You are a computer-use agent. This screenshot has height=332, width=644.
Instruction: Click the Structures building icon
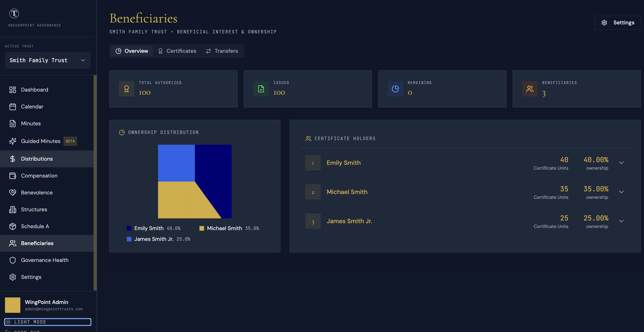click(x=12, y=209)
